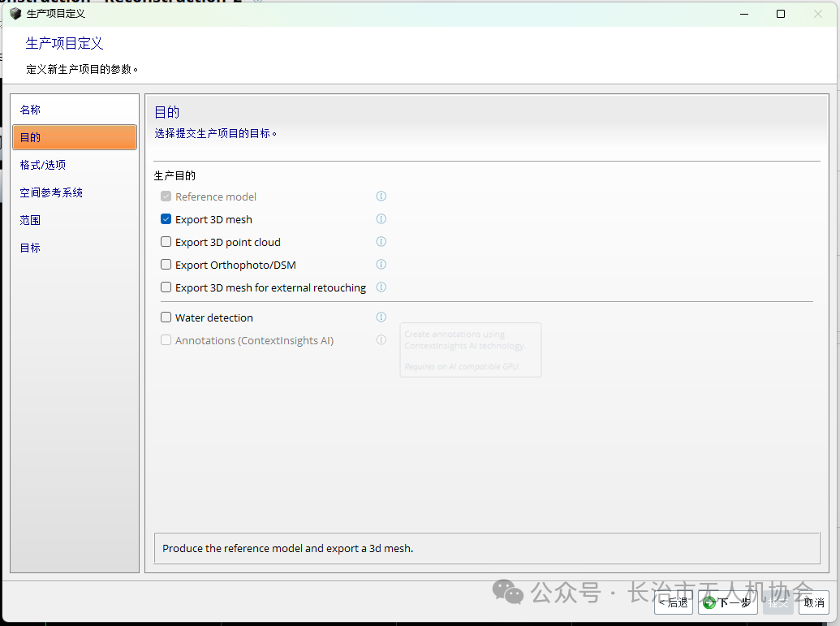Open 空间参考系统 step in sidebar
This screenshot has width=840, height=626.
click(x=75, y=192)
